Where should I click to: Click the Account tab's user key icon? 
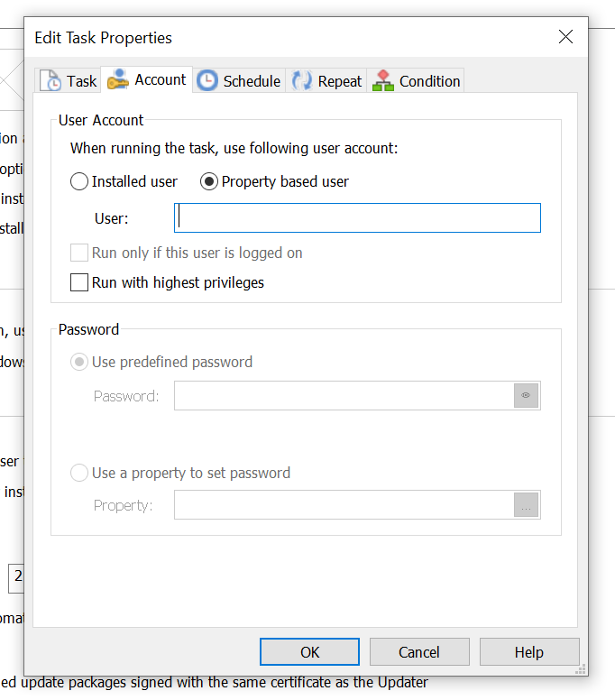[x=117, y=80]
